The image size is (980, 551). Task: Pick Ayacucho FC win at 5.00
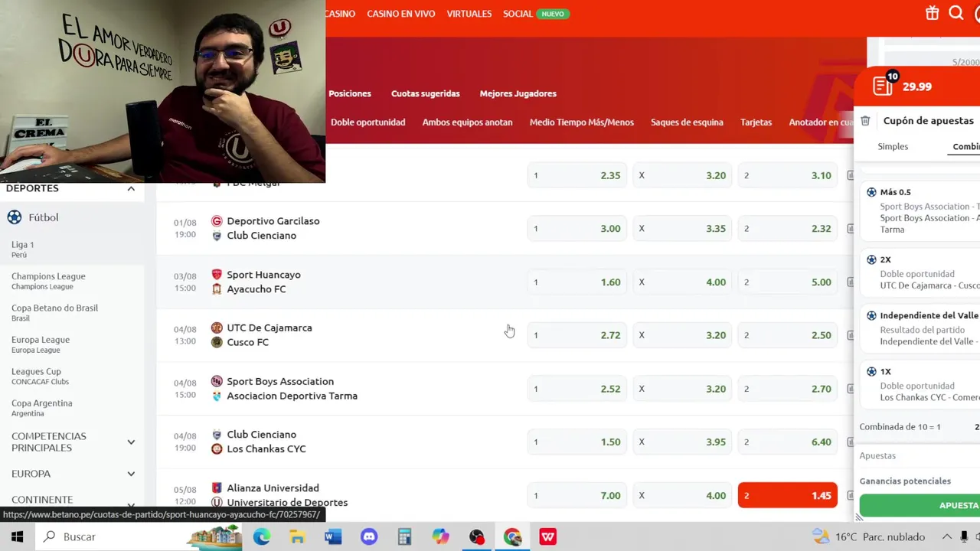point(788,282)
